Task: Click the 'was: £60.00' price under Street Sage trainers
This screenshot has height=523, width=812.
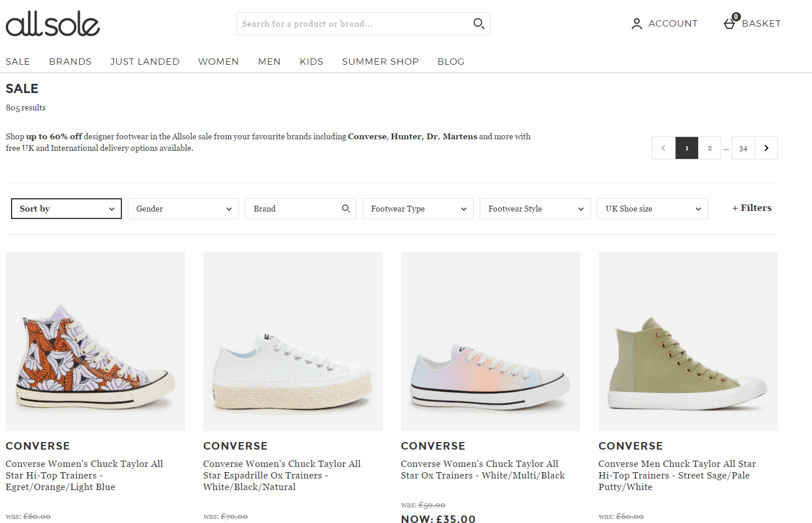Action: [621, 517]
